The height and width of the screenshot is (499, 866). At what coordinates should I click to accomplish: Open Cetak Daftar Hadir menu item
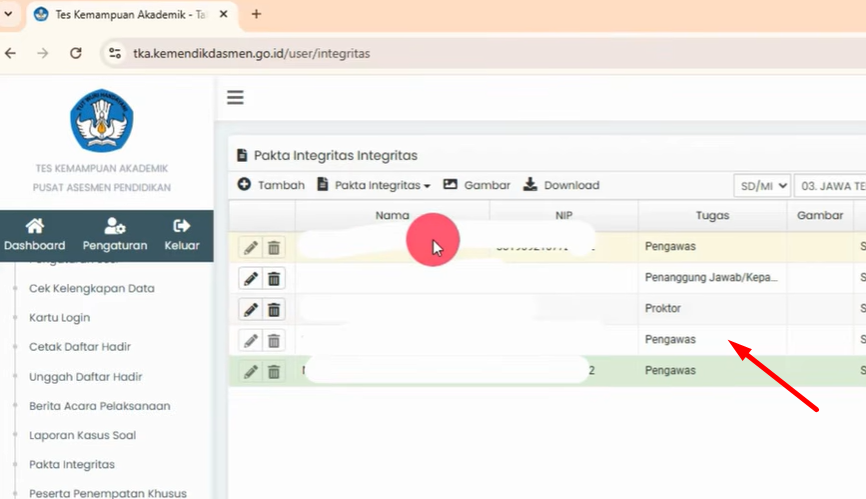80,347
